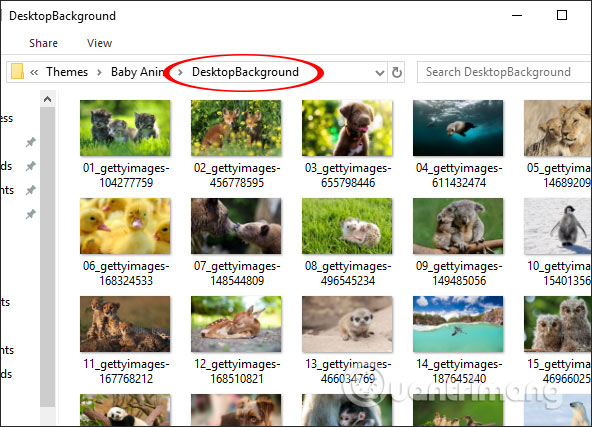Select puppy thumbnail 03_gettyimages-655798446

pos(347,128)
